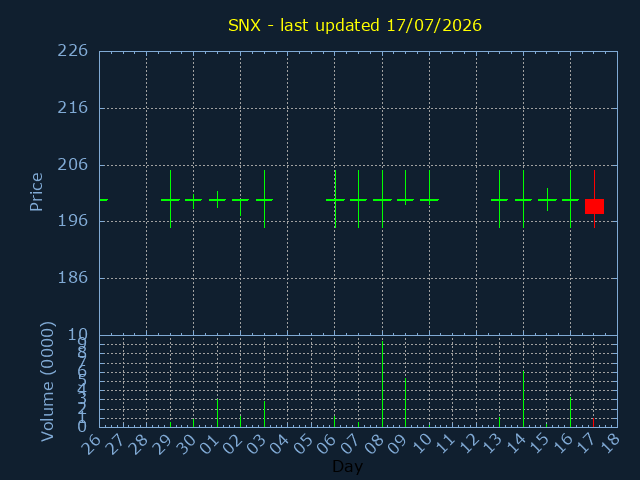Click the date label 18 on axis
Viewport: 640px width, 480px height.
(x=610, y=444)
